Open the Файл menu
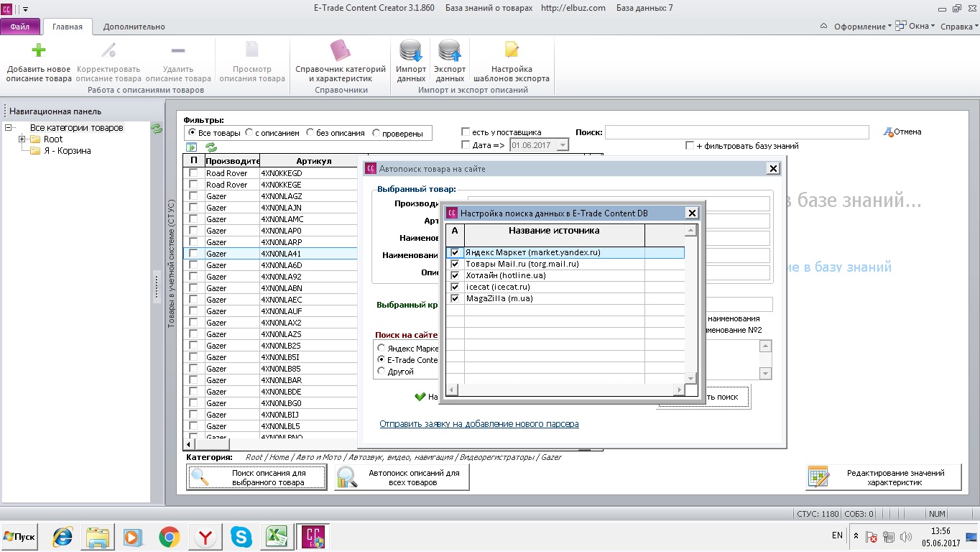Screen dimensions: 980x552 coord(20,27)
